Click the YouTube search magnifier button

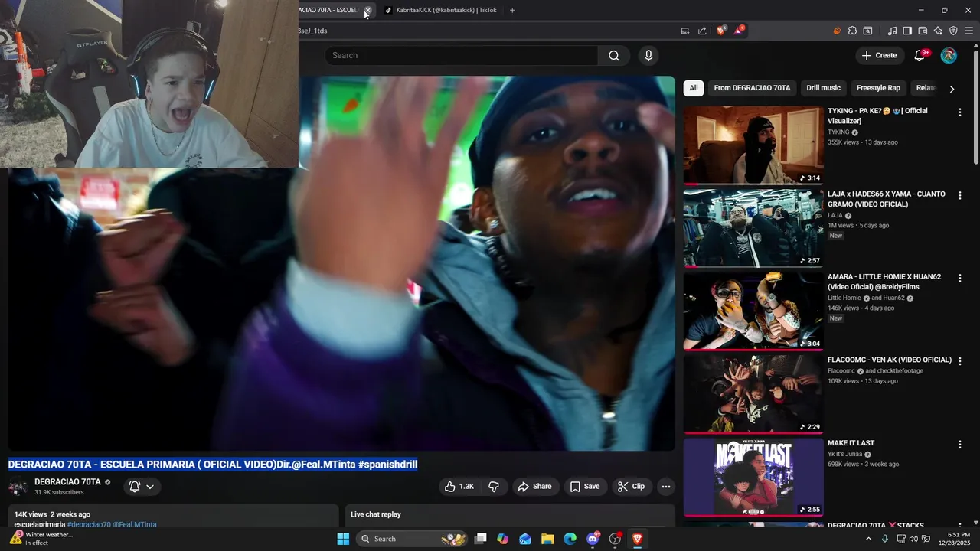(614, 55)
